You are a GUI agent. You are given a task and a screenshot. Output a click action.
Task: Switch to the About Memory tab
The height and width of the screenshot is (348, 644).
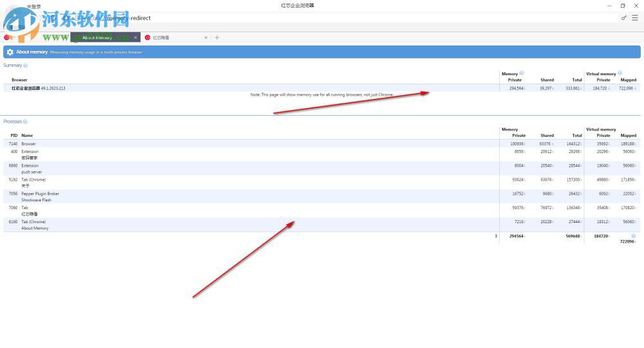coord(106,37)
